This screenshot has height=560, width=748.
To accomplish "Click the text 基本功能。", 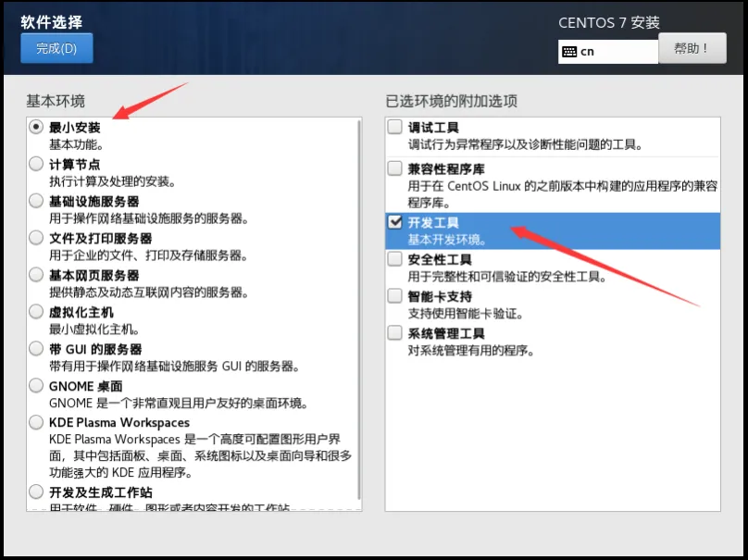I will point(76,144).
